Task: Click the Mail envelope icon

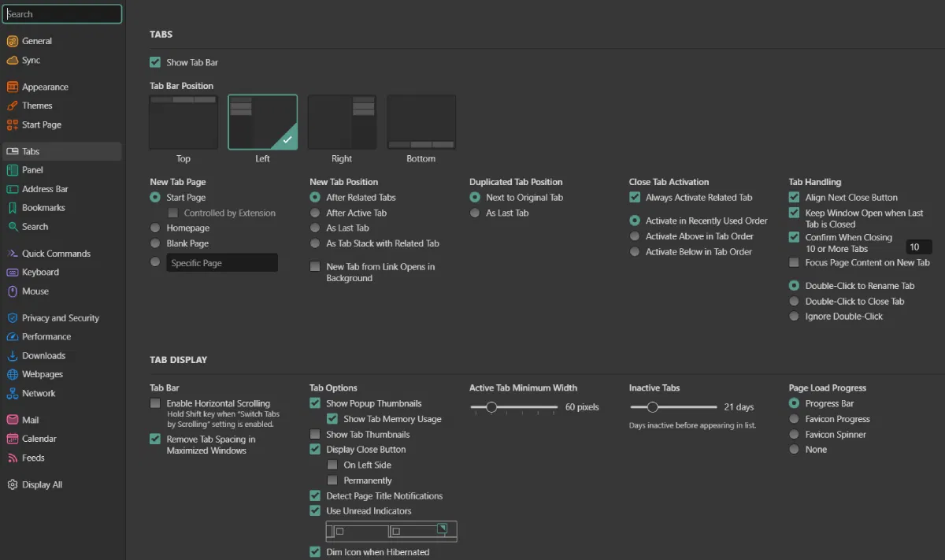Action: [13, 421]
